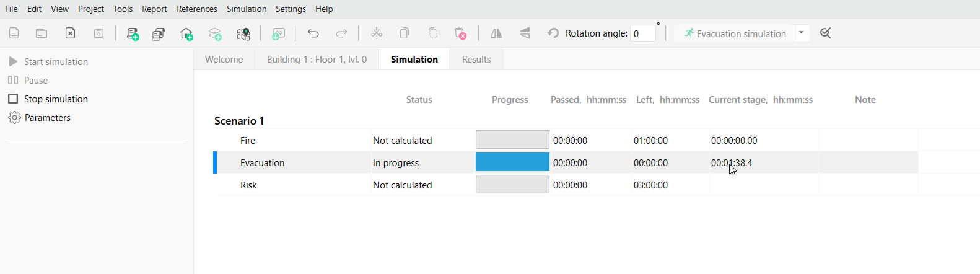This screenshot has height=274, width=980.
Task: Click the Fire current stage 00:00:00.00
Action: [x=734, y=140]
